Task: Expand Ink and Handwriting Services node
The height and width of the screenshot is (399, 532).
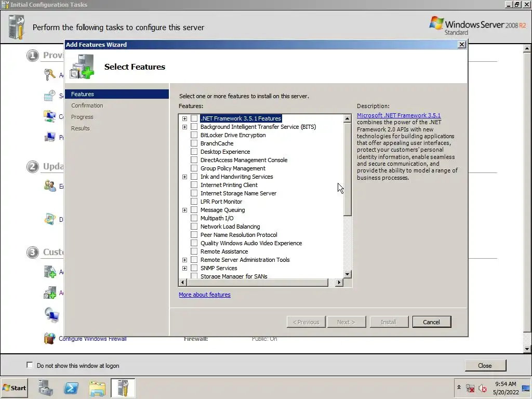Action: point(184,177)
